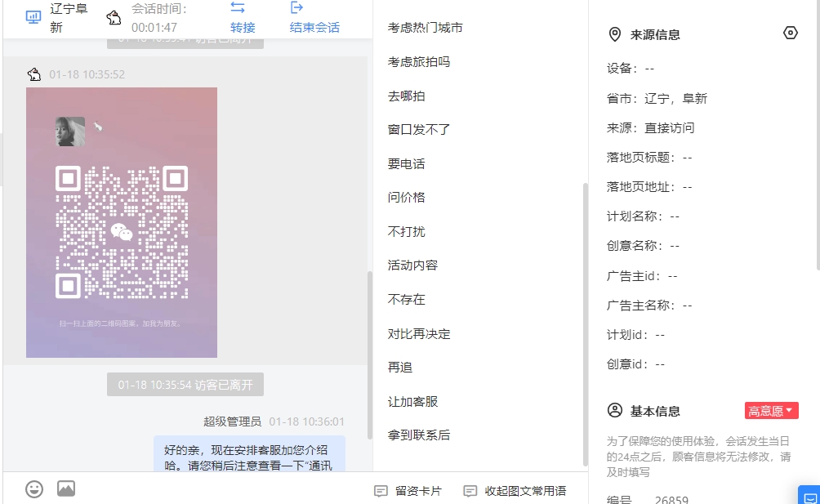Image resolution: width=820 pixels, height=504 pixels.
Task: Collapse quick replies via 收起图文常用语
Action: click(x=515, y=491)
